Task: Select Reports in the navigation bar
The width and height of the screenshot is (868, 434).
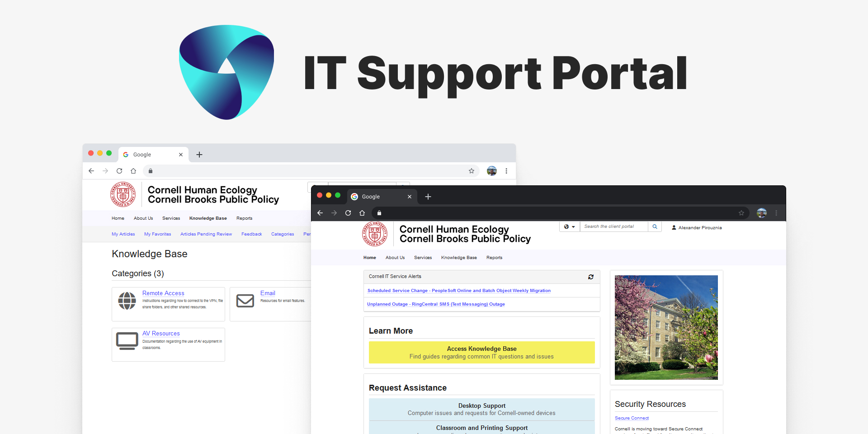Action: point(494,257)
